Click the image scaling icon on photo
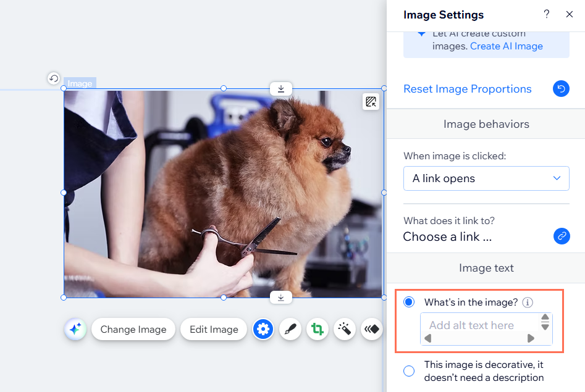This screenshot has width=585, height=392. (371, 102)
